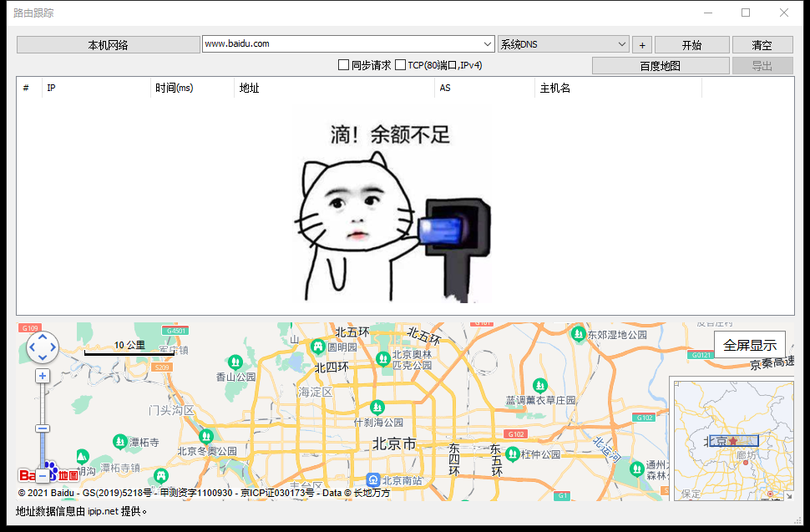The image size is (810, 532).
Task: Enable the 同步请求 checkbox
Action: [343, 64]
